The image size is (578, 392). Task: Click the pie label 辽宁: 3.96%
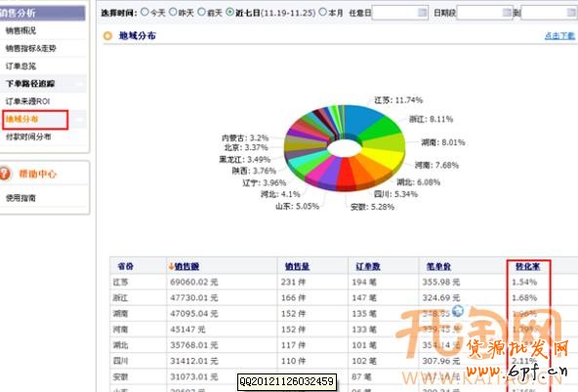coord(265,182)
